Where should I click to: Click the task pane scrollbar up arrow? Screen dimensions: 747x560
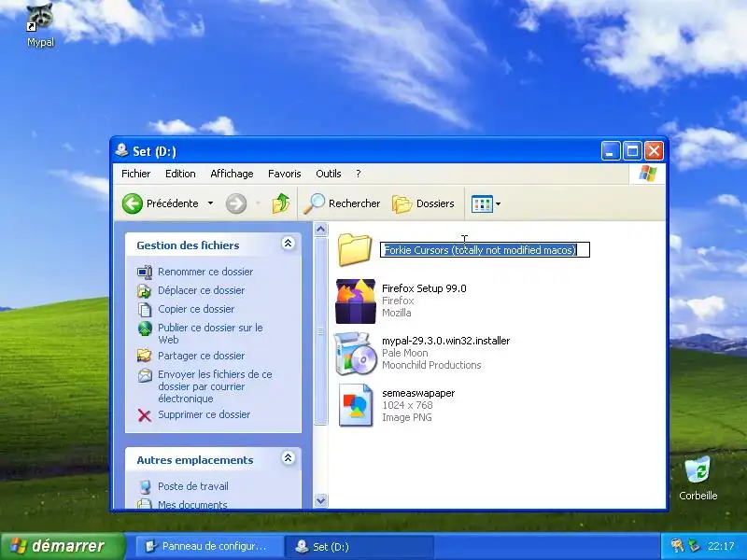(320, 230)
